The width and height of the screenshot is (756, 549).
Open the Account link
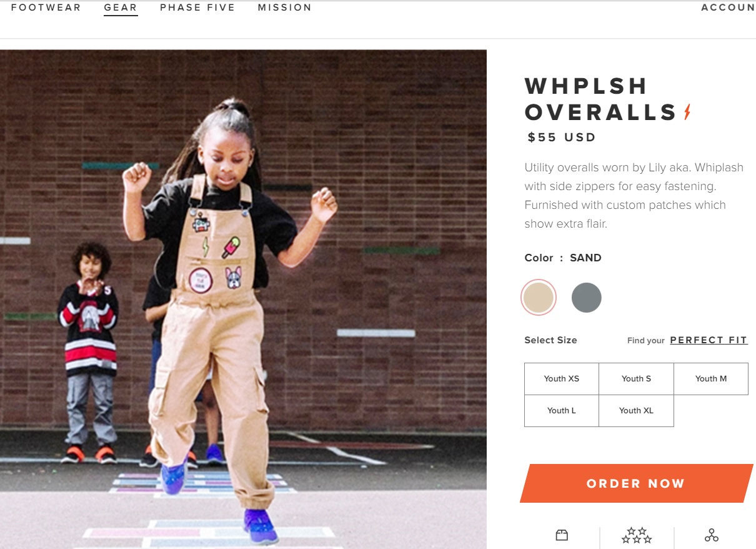(728, 8)
